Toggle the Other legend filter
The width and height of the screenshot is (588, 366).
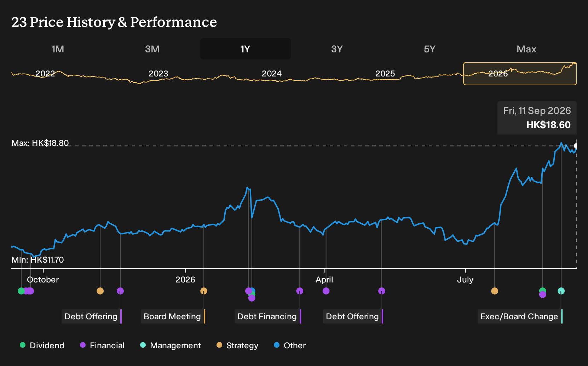point(290,345)
